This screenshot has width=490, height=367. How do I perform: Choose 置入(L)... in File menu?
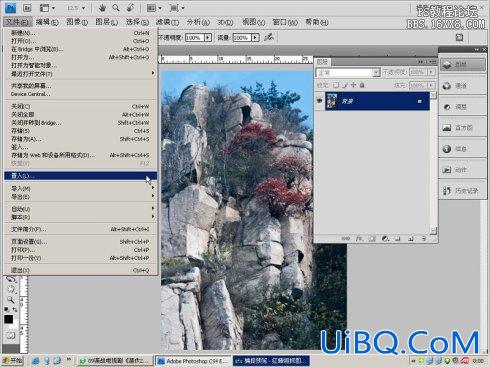click(x=79, y=176)
